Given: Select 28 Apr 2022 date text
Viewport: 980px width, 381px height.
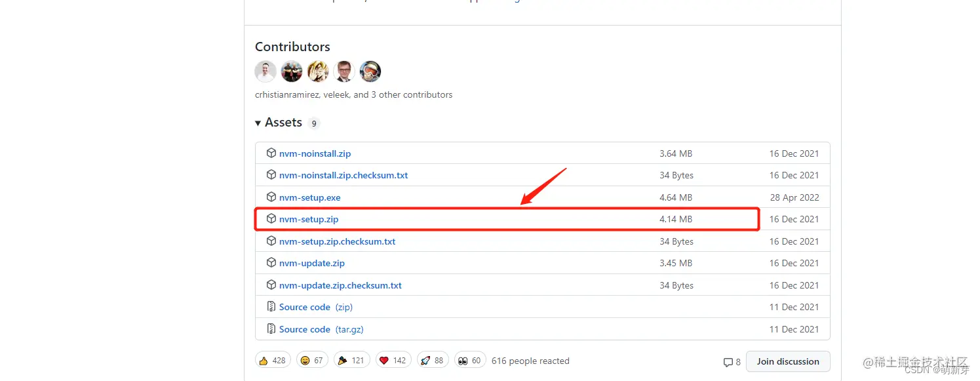Looking at the screenshot, I should coord(794,197).
